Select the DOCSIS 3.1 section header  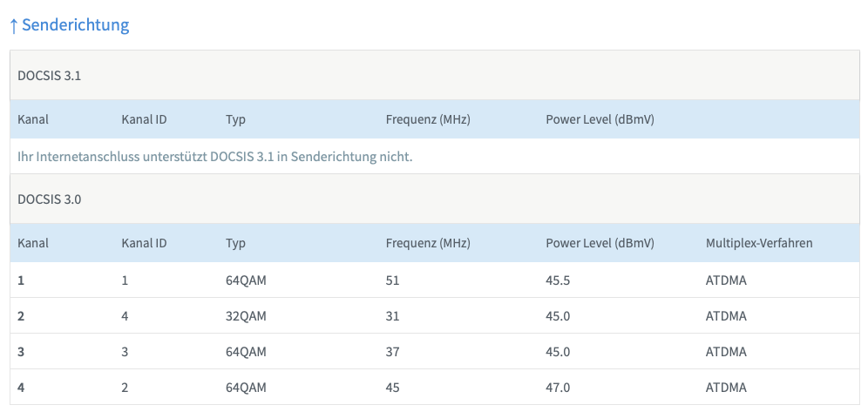click(x=50, y=76)
